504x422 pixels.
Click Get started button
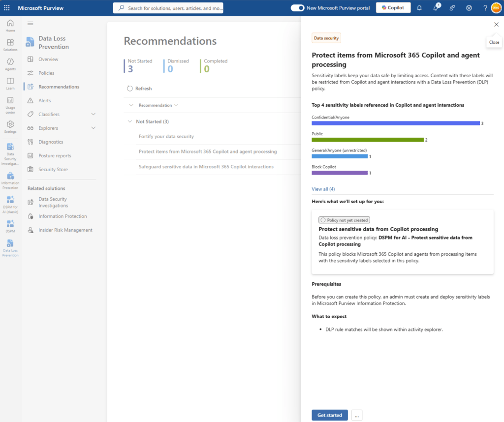click(x=329, y=415)
